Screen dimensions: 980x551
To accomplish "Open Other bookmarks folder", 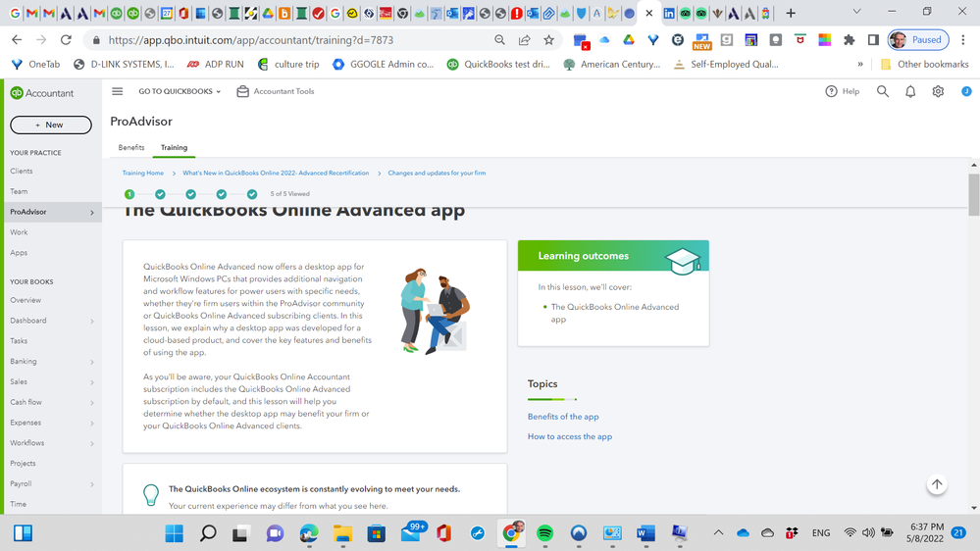I will click(924, 64).
